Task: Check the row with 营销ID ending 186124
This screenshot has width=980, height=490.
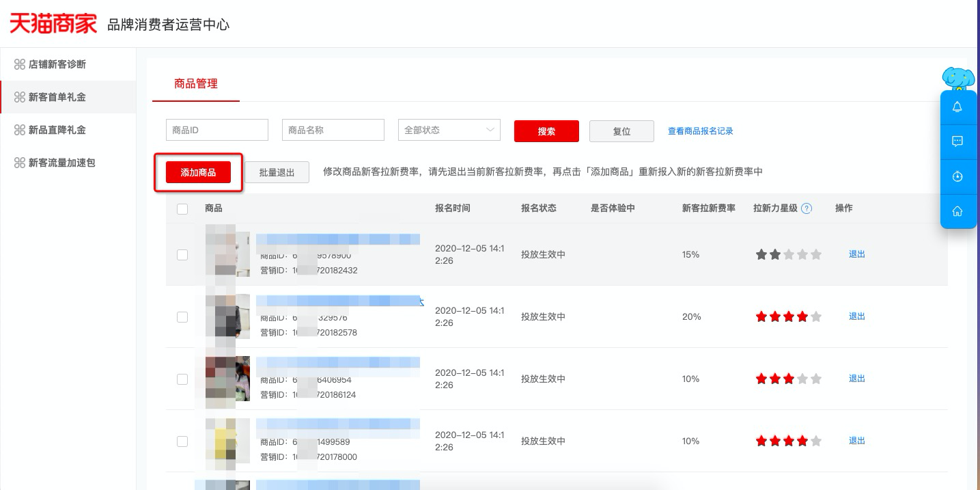Action: click(x=182, y=379)
